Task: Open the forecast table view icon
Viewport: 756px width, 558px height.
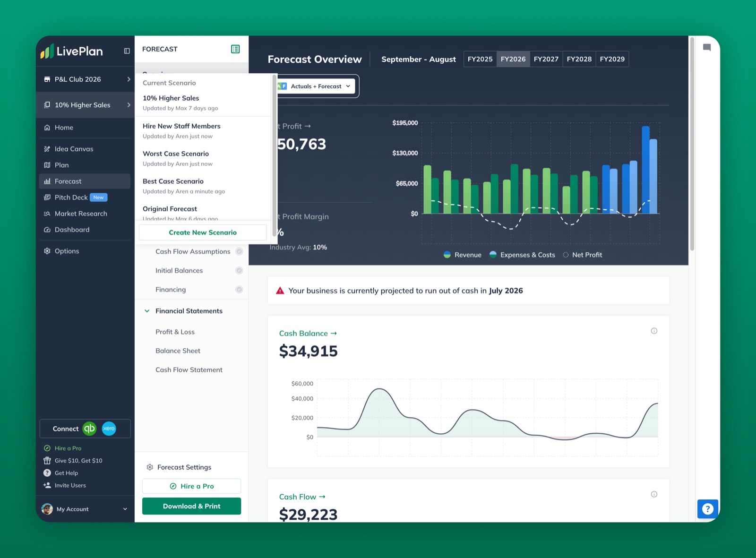Action: [235, 49]
